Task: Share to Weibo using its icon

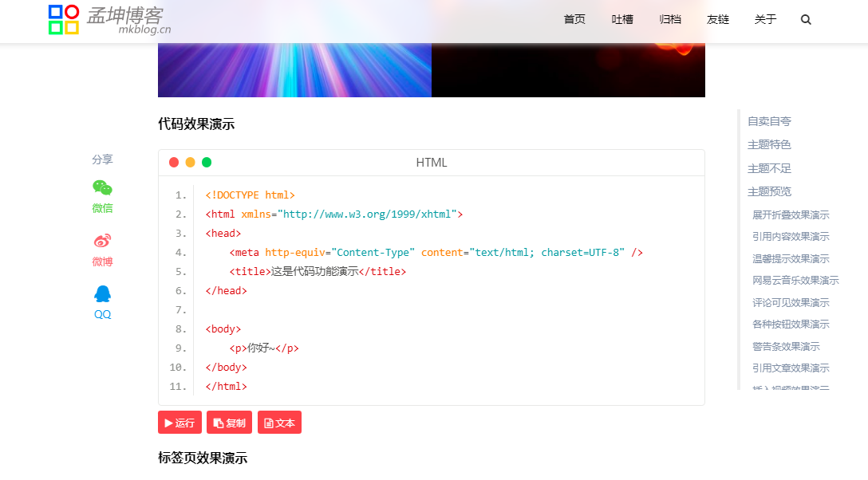Action: [102, 241]
